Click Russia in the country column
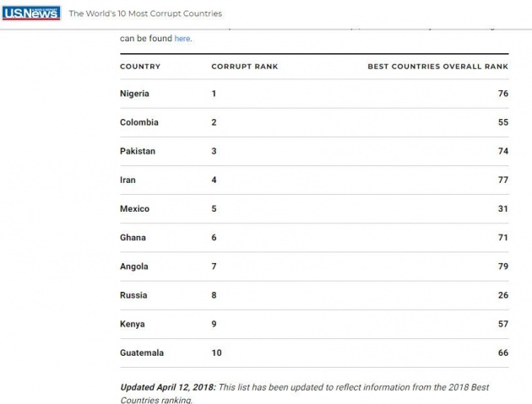Image resolution: width=532 pixels, height=404 pixels. point(133,295)
